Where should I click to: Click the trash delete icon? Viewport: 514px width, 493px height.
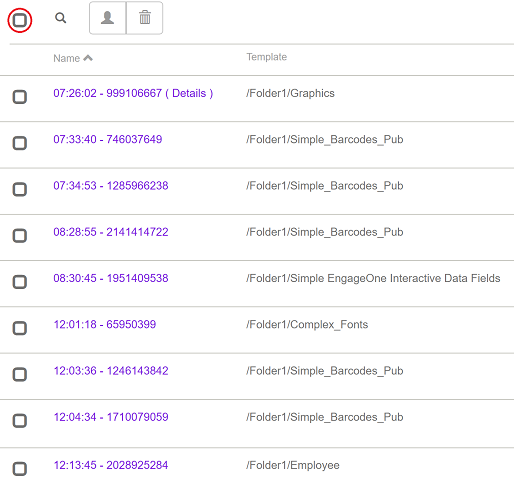click(x=145, y=18)
